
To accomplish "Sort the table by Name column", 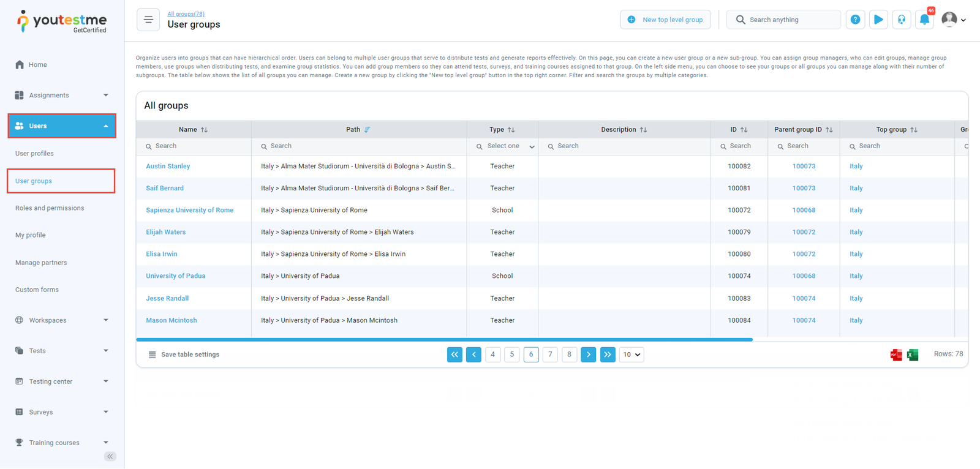I will point(204,130).
